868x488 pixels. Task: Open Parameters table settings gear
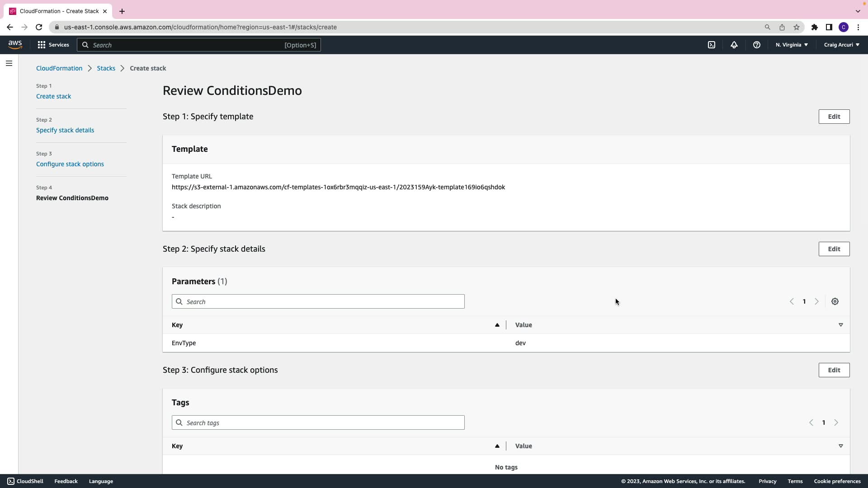835,301
